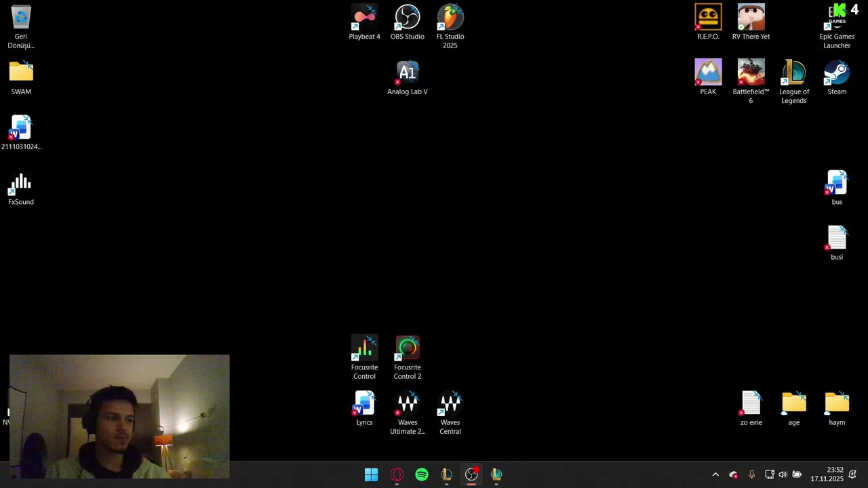Select the OBS Studio desktop shortcut

coord(408,22)
